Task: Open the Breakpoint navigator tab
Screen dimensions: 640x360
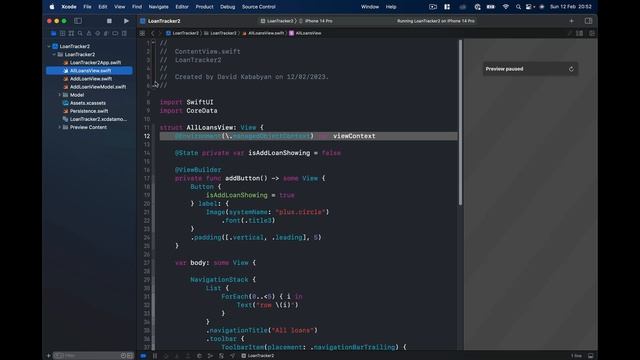Action: click(115, 33)
